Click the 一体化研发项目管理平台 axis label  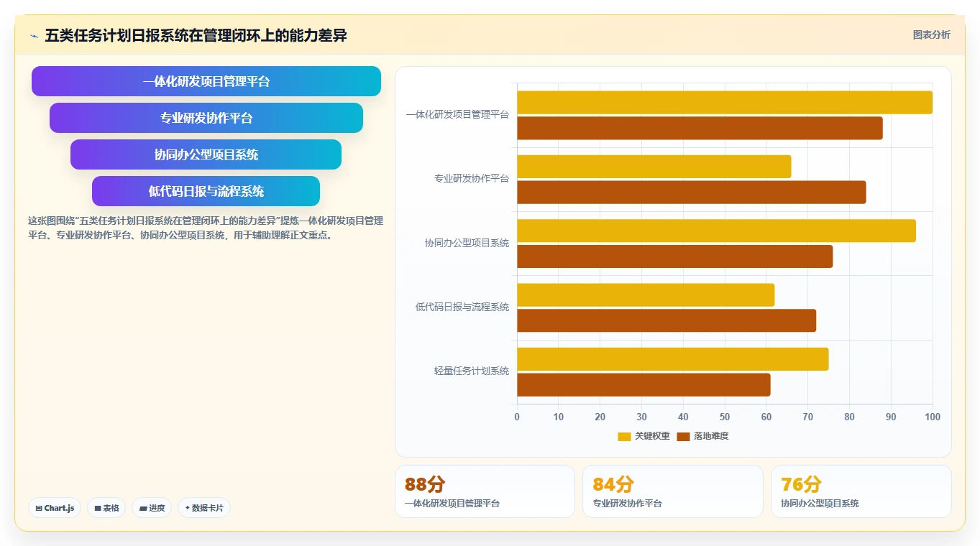click(x=457, y=114)
